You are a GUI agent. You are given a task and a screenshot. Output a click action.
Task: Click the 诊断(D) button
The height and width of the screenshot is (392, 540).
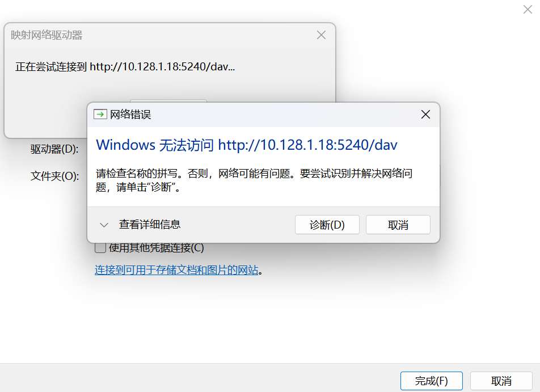tap(327, 225)
